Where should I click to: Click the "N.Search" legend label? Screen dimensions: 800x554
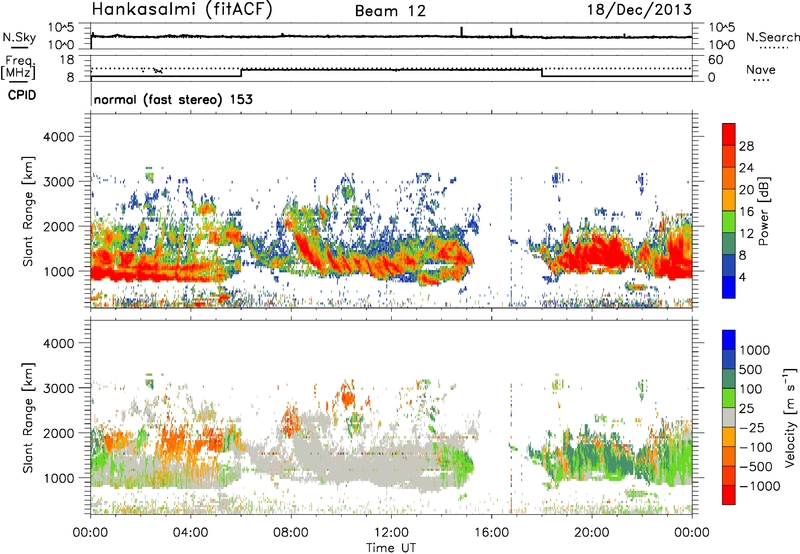pyautogui.click(x=773, y=37)
